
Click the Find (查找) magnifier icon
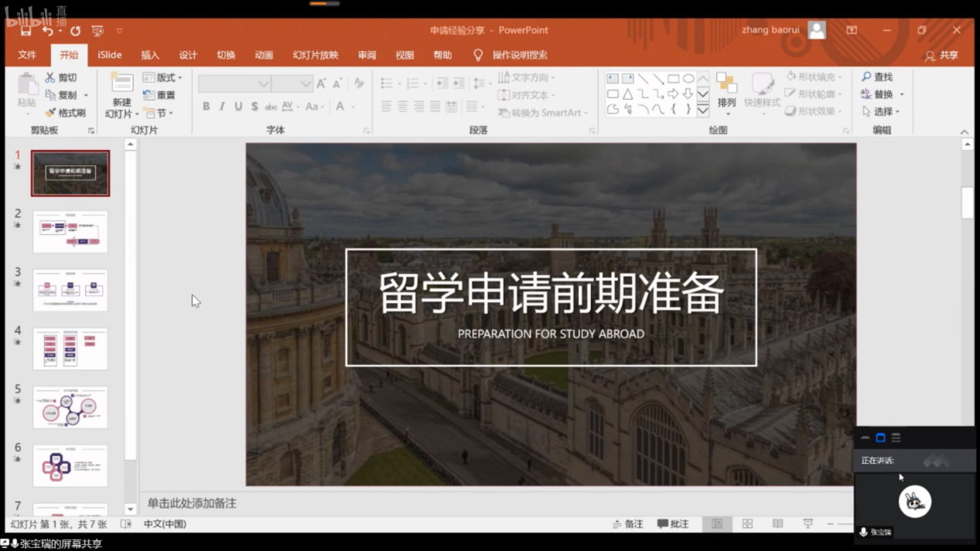(867, 77)
